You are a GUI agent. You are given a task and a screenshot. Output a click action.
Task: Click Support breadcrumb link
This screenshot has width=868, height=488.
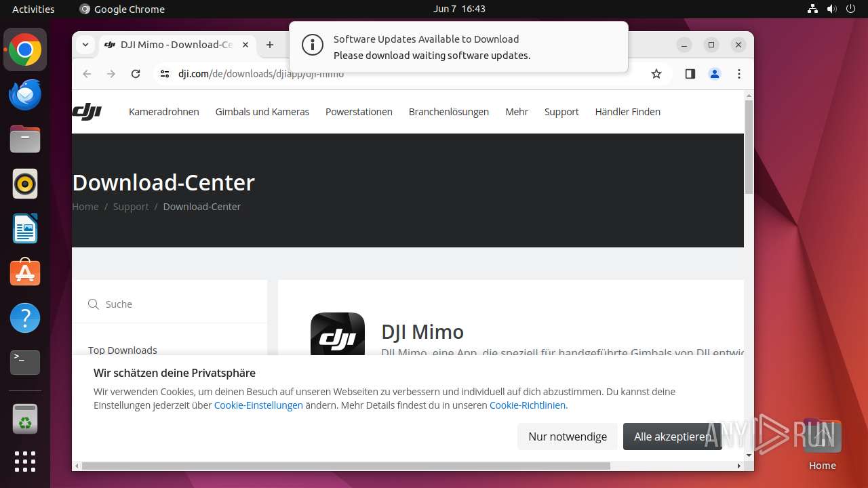131,207
